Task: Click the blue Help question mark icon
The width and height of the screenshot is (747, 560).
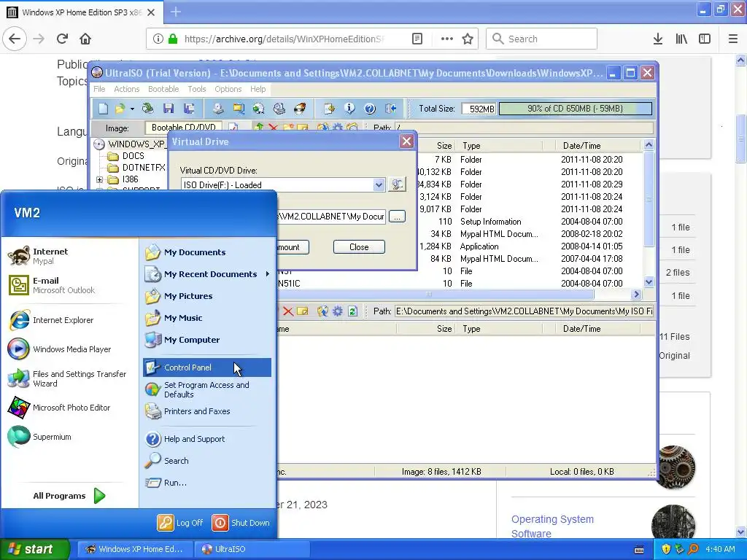Action: pyautogui.click(x=370, y=109)
